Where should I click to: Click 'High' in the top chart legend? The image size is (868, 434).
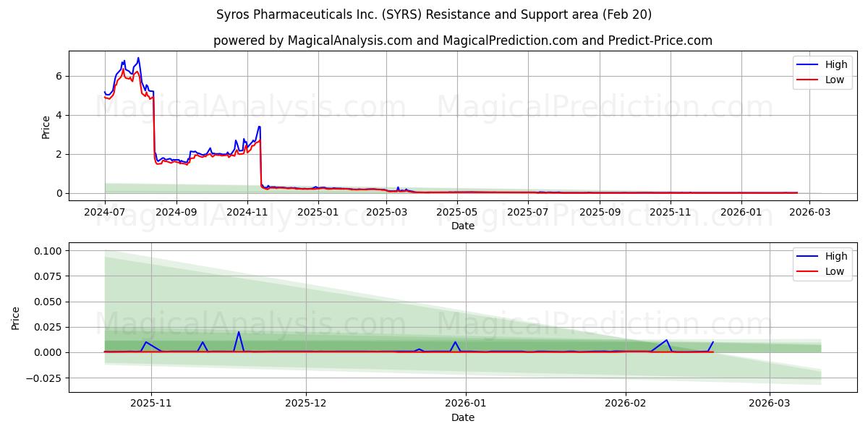(836, 64)
